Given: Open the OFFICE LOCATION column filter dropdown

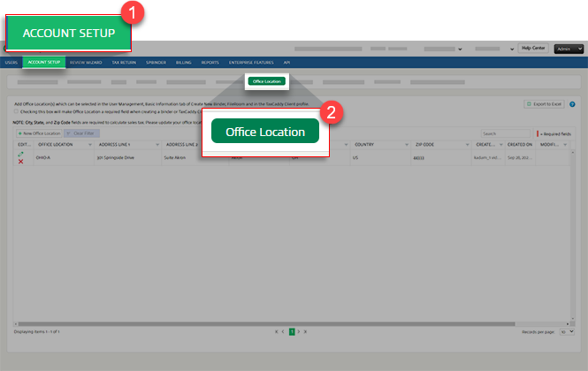Looking at the screenshot, I should 90,145.
